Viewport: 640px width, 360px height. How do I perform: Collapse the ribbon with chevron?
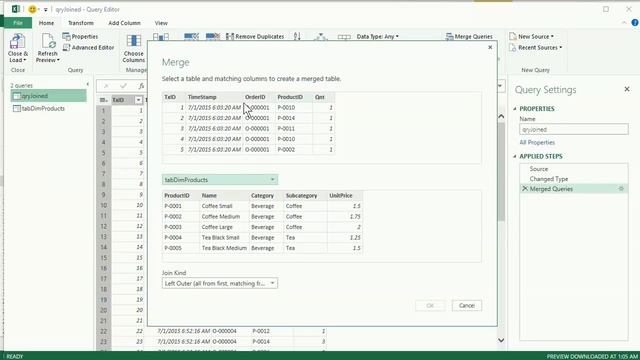pos(624,23)
